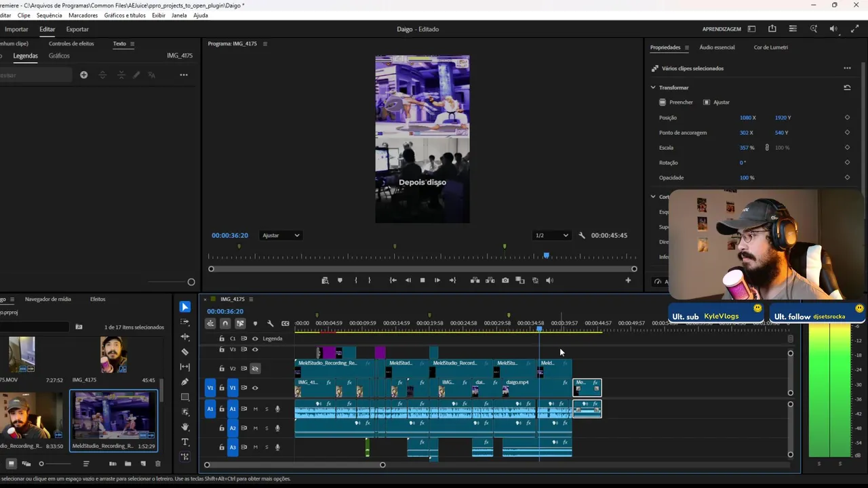
Task: Select the Razor tool
Action: (x=185, y=352)
